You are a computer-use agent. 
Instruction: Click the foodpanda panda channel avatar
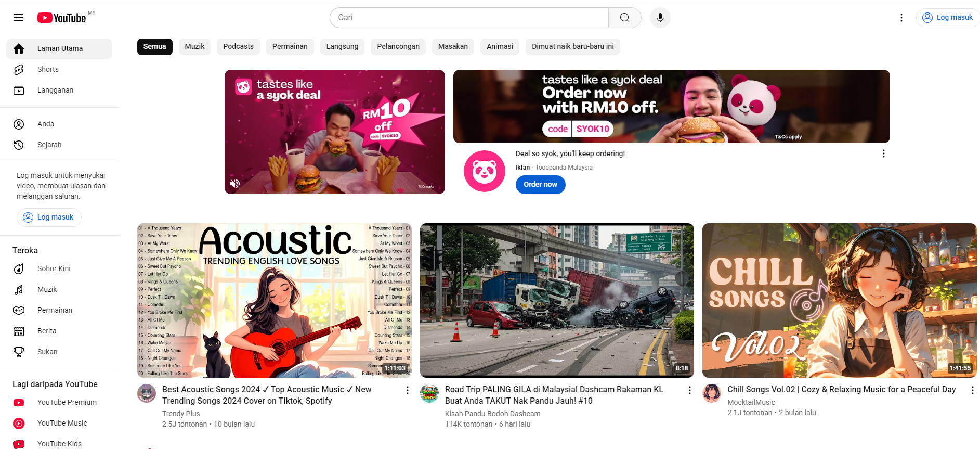[485, 171]
